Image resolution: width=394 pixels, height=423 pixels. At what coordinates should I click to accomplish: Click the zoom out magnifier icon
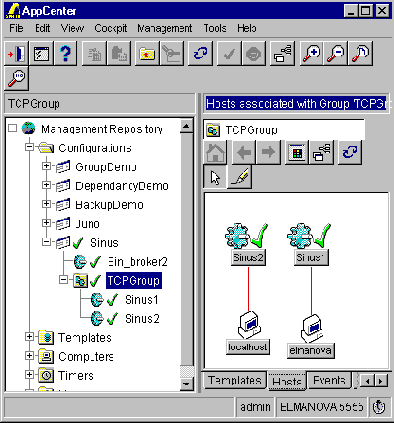coord(336,53)
